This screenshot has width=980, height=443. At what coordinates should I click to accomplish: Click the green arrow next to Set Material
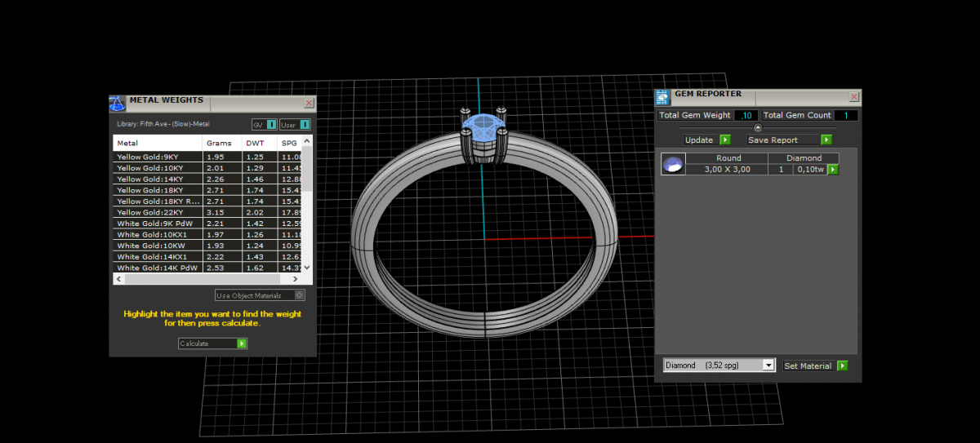(x=842, y=366)
